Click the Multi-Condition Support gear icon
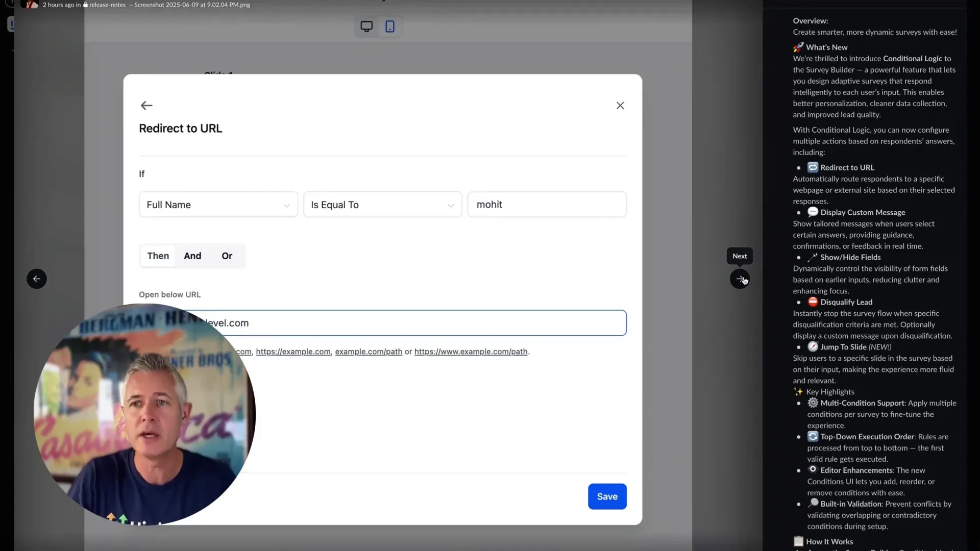Screen dimensions: 980x551 point(813,403)
